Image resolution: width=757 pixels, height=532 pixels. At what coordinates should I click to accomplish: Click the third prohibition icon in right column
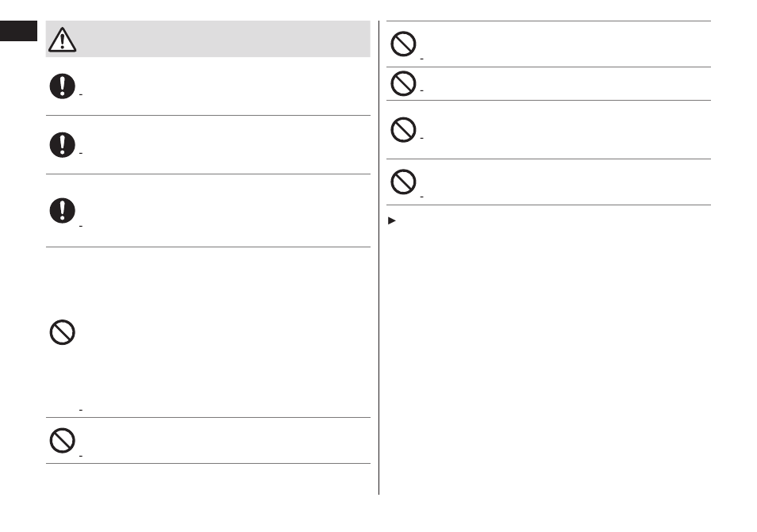tap(403, 129)
